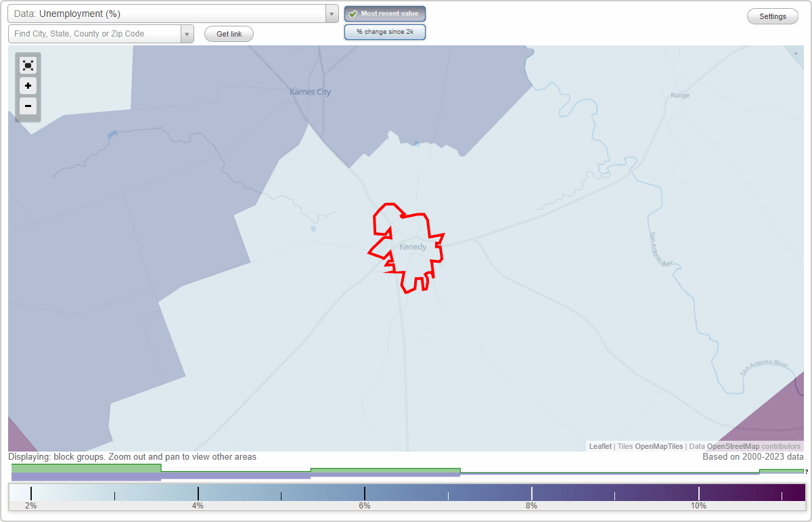Viewport: 812px width, 522px height.
Task: Click the 6% mark on the color scale
Action: tap(364, 494)
